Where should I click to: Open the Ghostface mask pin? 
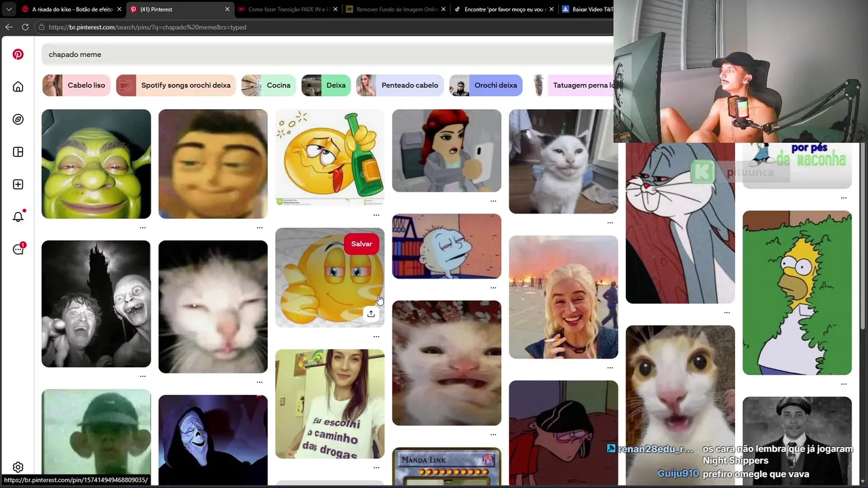213,441
